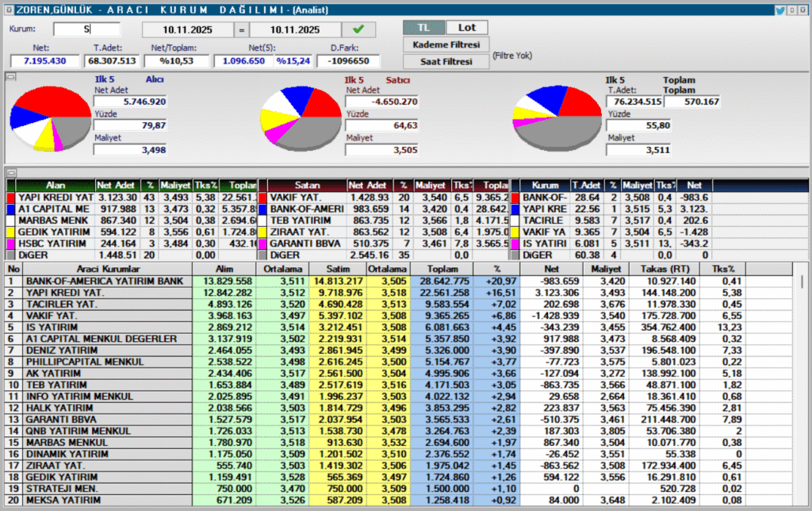Open the Kademe Filtresi filter
Viewport: 812px width, 511px height.
click(x=446, y=44)
